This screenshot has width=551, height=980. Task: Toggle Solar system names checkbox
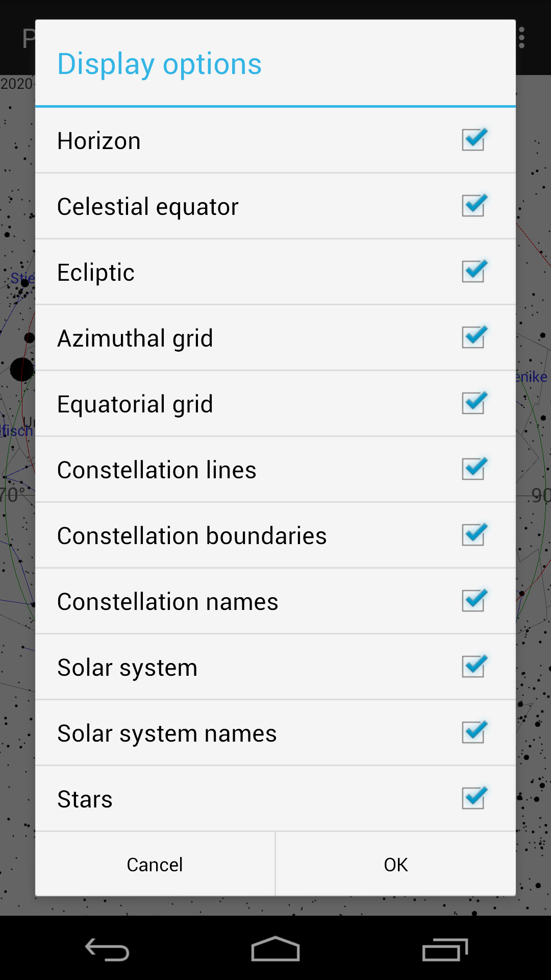pos(474,732)
